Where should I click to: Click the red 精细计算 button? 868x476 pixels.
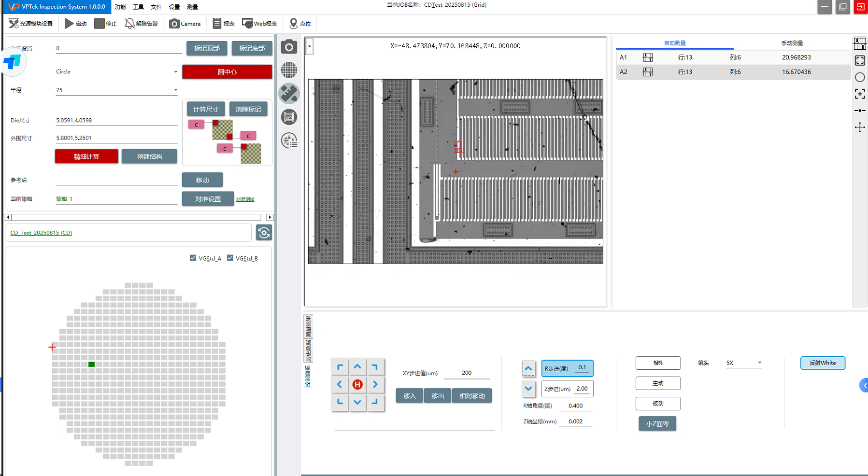(x=86, y=156)
